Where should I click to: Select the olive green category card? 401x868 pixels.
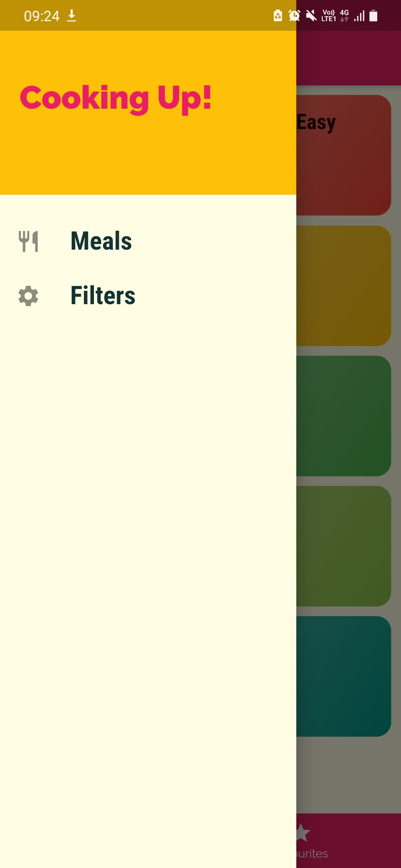(x=343, y=546)
